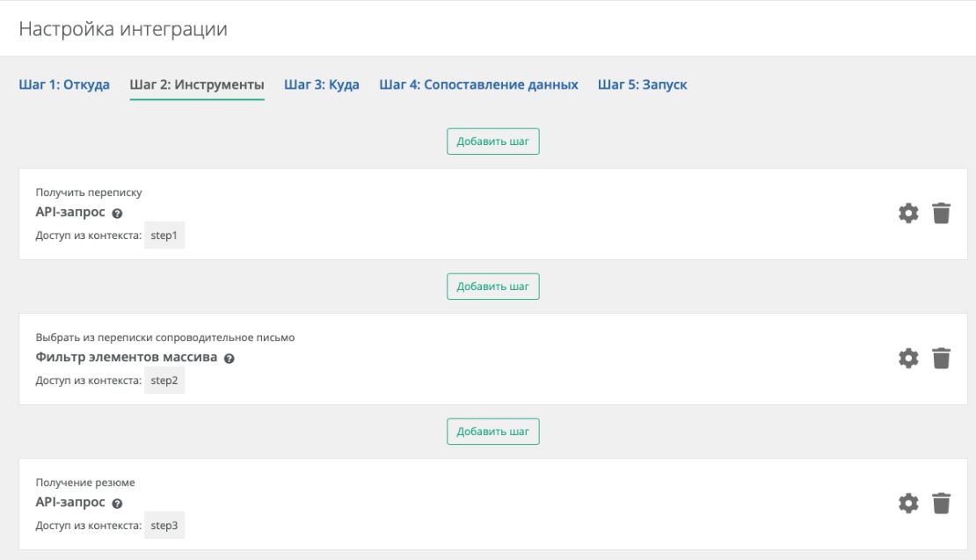Go to "Шаг 3: Куда" tab
Viewport: 976px width, 560px height.
click(x=322, y=85)
